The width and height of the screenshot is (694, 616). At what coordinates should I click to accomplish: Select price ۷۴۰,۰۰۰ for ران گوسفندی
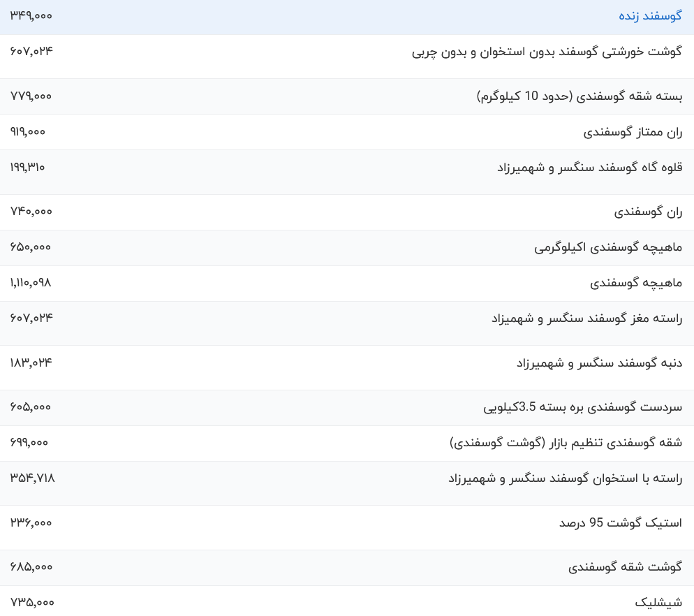pyautogui.click(x=30, y=212)
